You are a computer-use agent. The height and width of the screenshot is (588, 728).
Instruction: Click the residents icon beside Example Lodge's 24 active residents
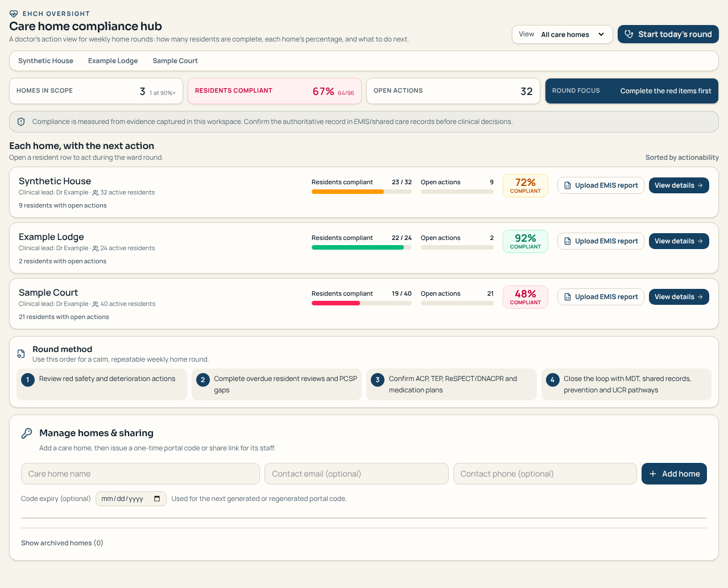96,249
